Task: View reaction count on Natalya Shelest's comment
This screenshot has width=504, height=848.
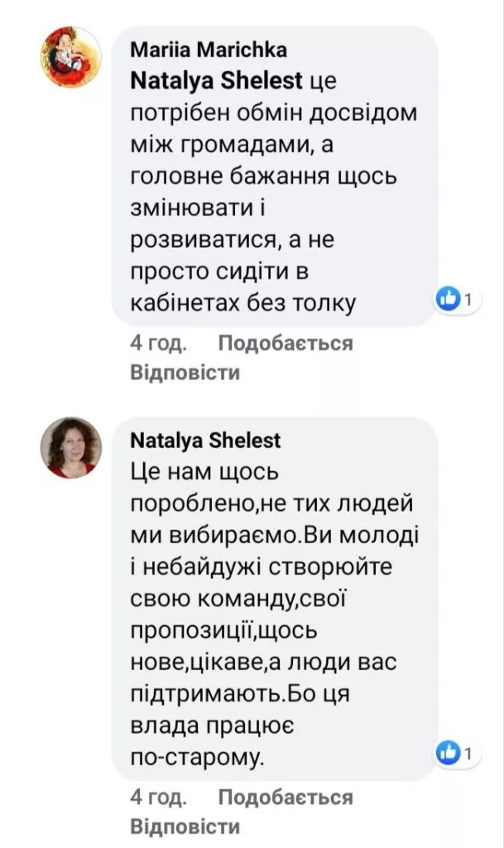Action: click(468, 753)
